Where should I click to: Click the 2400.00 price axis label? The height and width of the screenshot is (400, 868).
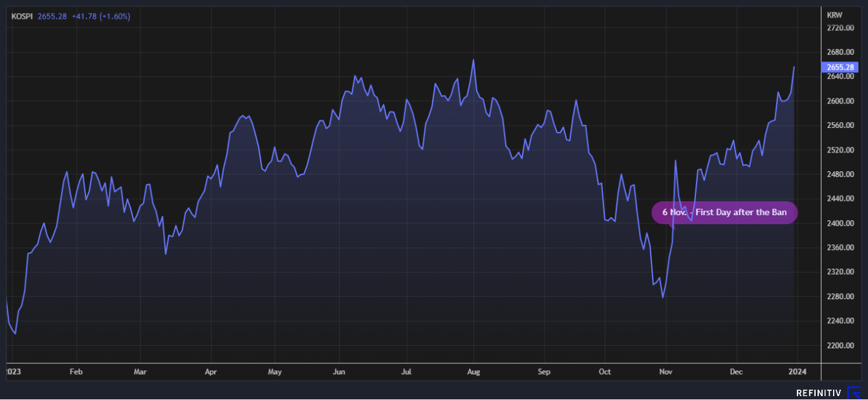(840, 224)
